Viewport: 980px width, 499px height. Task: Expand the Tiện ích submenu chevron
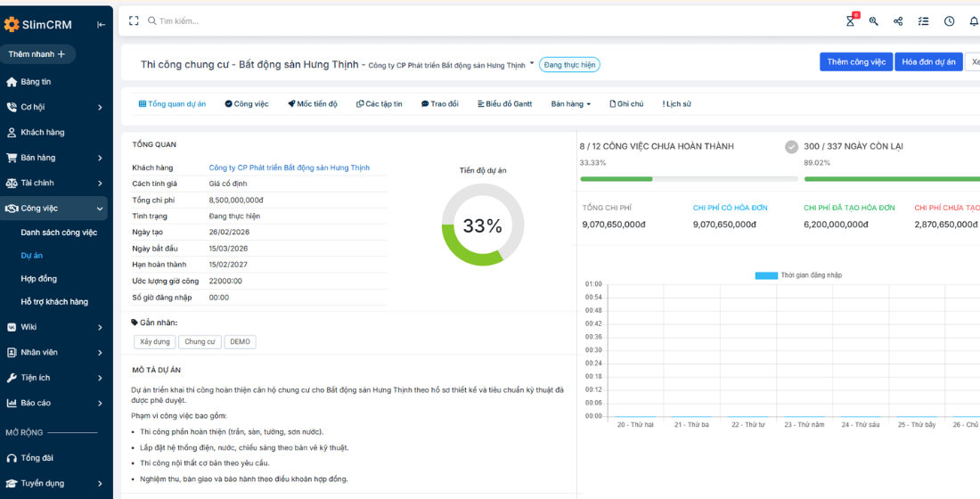tap(100, 379)
